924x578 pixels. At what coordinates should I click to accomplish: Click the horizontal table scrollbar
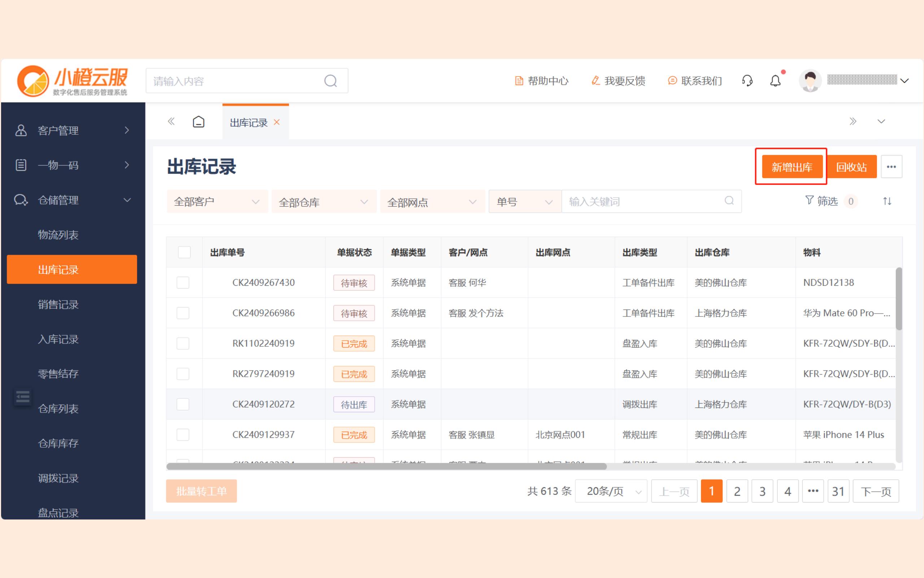pos(387,466)
